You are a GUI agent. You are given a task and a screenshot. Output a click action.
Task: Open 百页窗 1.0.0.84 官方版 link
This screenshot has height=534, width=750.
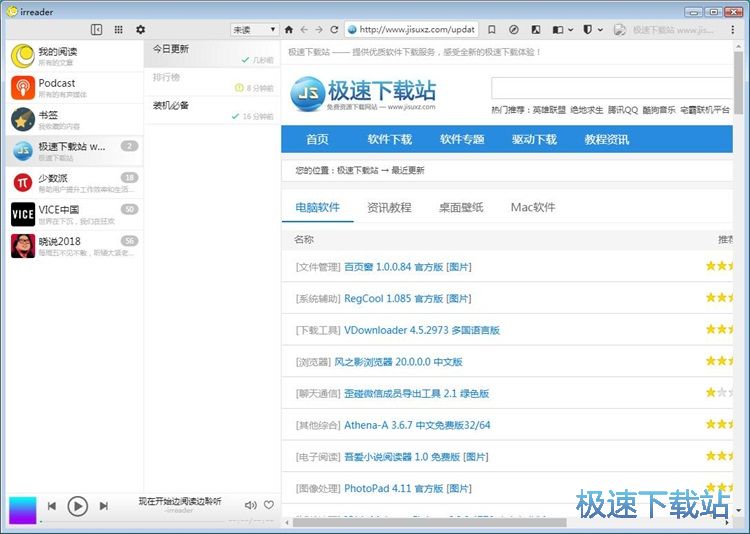point(394,267)
